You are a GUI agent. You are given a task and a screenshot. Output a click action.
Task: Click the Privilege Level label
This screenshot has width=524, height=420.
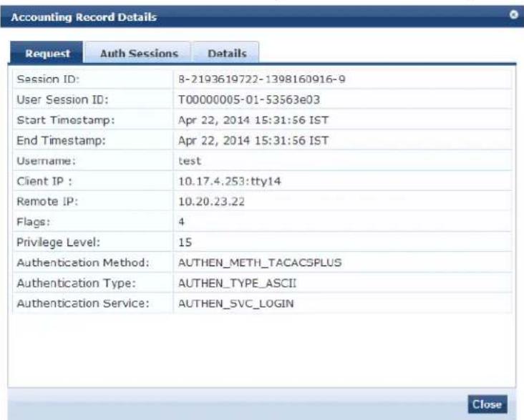58,243
